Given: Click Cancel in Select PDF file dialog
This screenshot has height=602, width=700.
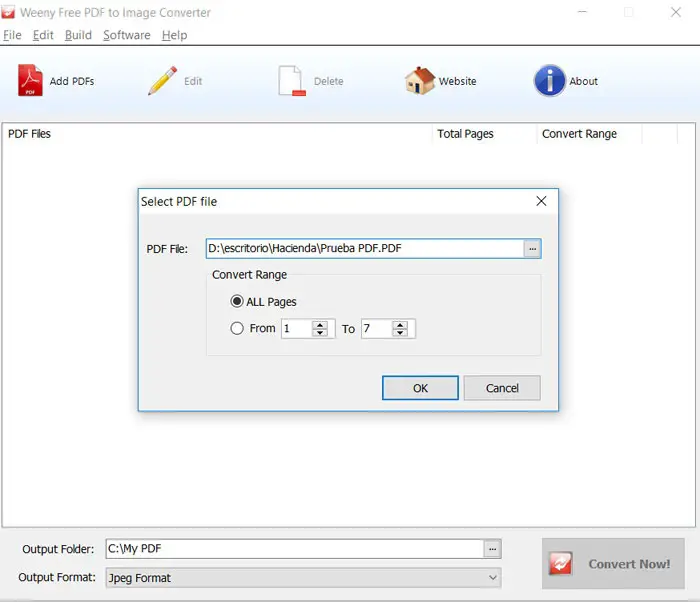Looking at the screenshot, I should [502, 388].
